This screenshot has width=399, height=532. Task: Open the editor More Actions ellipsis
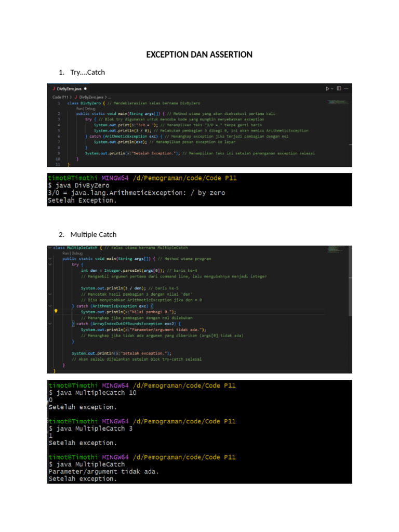[346, 88]
